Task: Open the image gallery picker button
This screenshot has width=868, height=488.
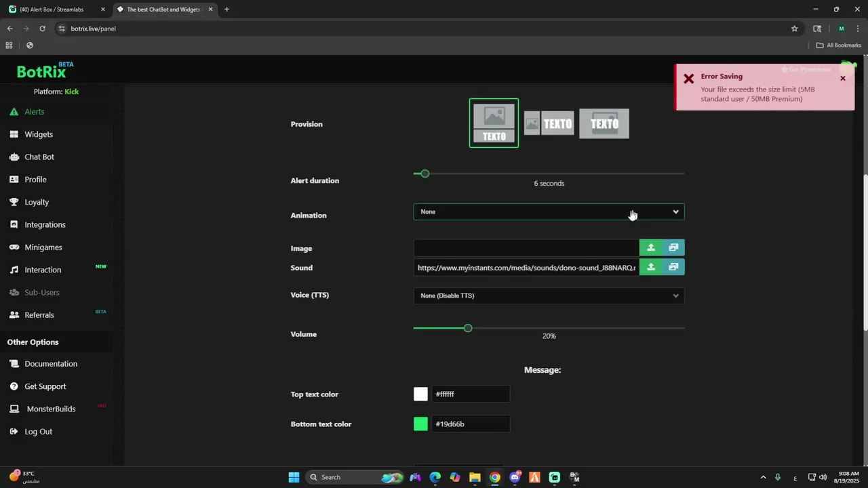Action: point(673,247)
